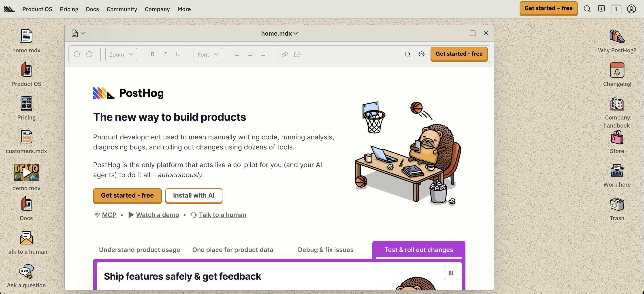The width and height of the screenshot is (644, 294).
Task: Open the active windows counter showing 1
Action: [616, 9]
